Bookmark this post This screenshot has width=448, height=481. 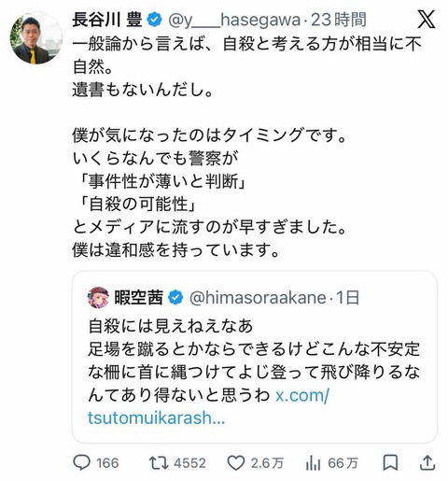[x=390, y=463]
